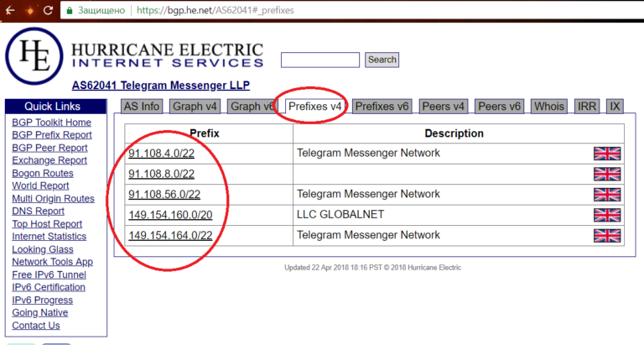Click UK flag in 91.108.8.0/22 row

click(607, 174)
